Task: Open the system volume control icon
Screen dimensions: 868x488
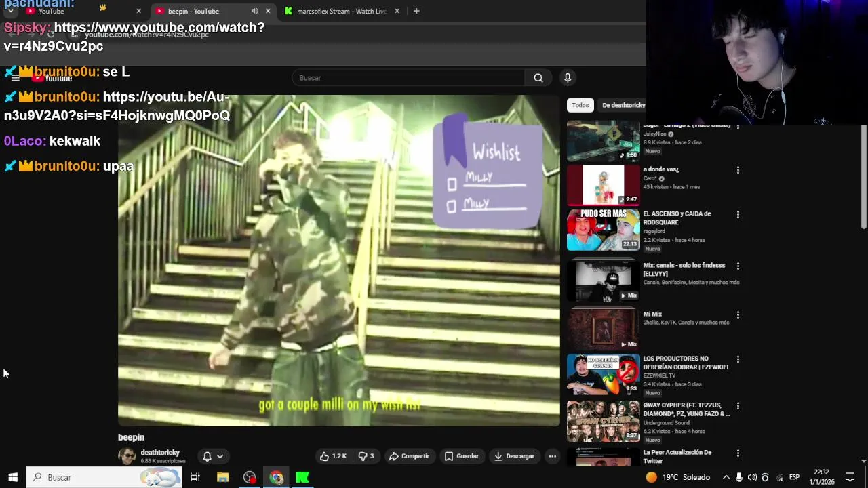Action: click(x=752, y=477)
